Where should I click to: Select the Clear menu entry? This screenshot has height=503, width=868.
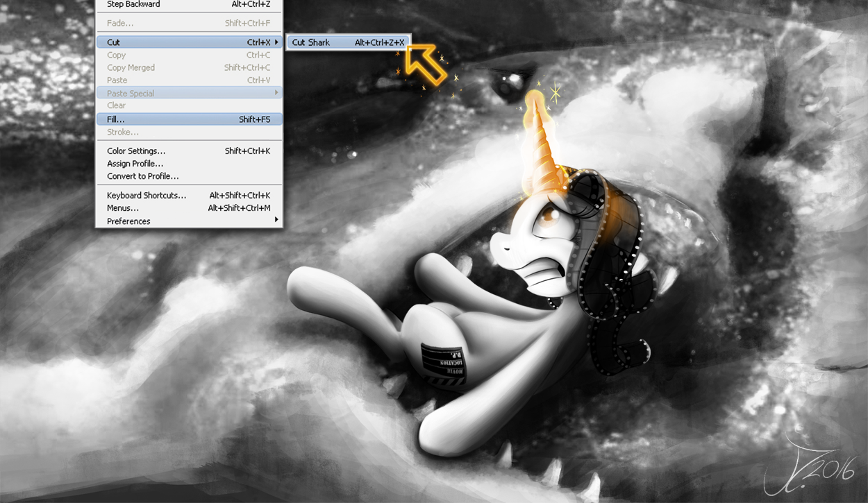pos(189,105)
